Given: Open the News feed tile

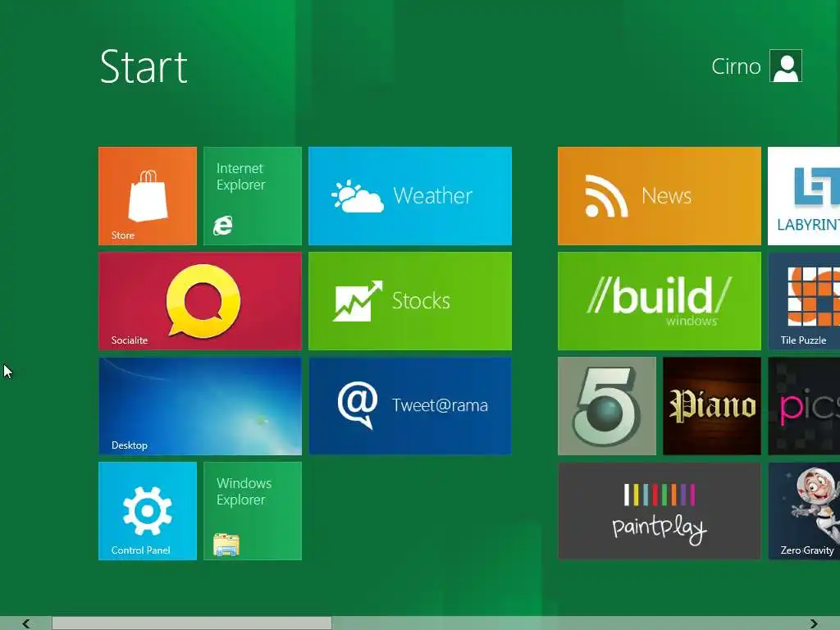Looking at the screenshot, I should (659, 196).
